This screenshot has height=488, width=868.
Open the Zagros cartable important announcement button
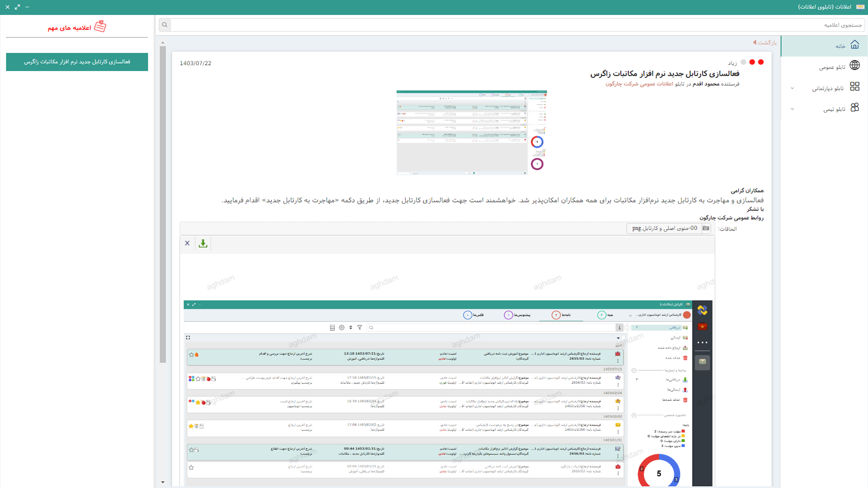coord(77,62)
